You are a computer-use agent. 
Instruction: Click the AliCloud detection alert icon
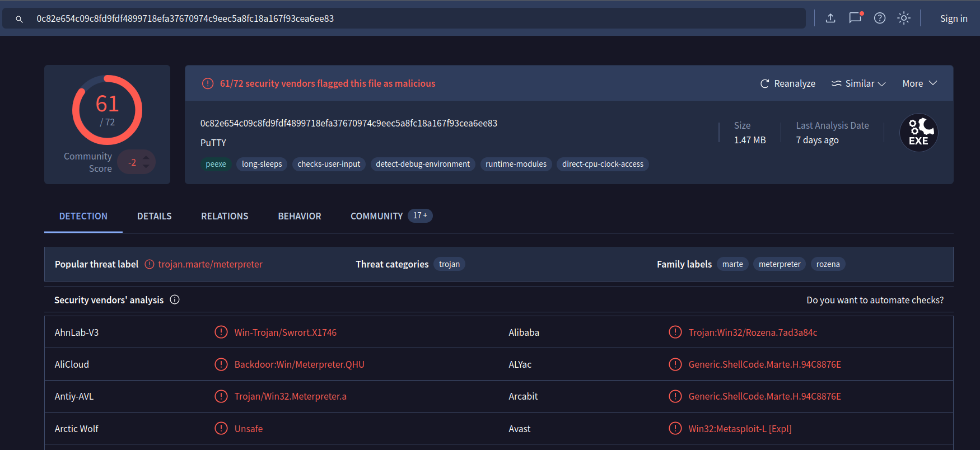(x=221, y=364)
